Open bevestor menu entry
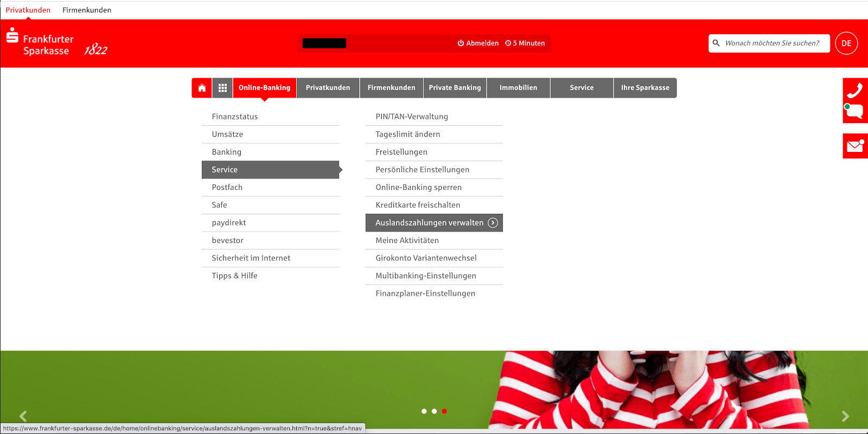Screen dimensions: 868x434 (x=270, y=240)
